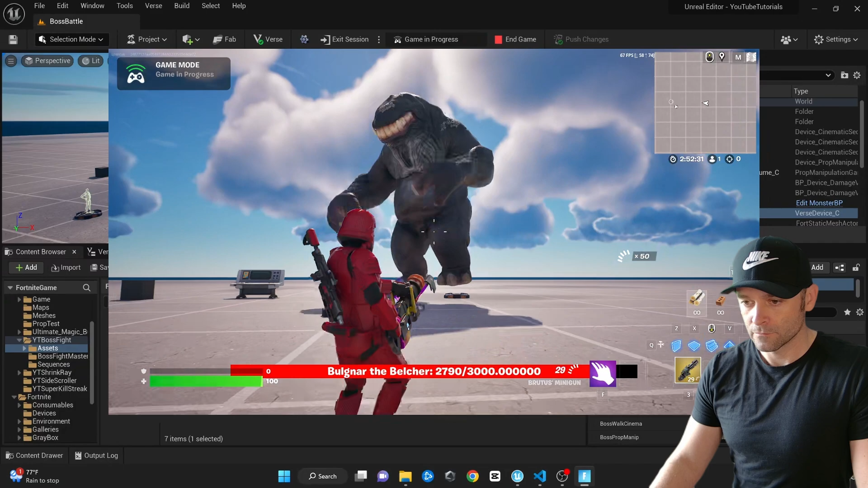Toggle the Lit view mode button
The height and width of the screenshot is (488, 868).
(91, 61)
